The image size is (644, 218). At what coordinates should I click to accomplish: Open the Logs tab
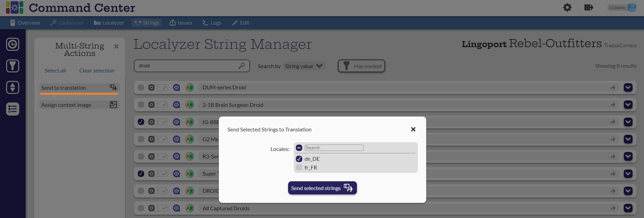tap(212, 23)
